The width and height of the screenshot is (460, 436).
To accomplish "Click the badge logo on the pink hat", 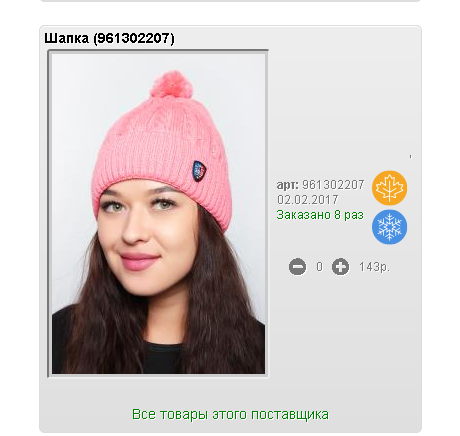I will 199,171.
